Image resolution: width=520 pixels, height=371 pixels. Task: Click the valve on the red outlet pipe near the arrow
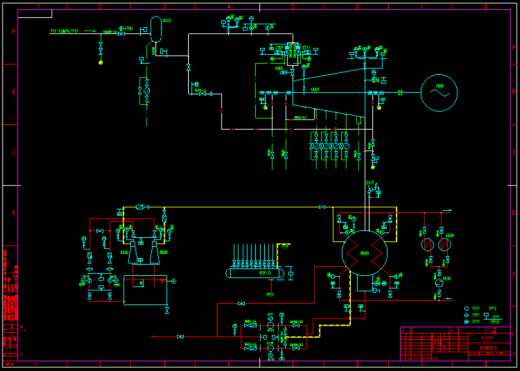click(x=180, y=337)
